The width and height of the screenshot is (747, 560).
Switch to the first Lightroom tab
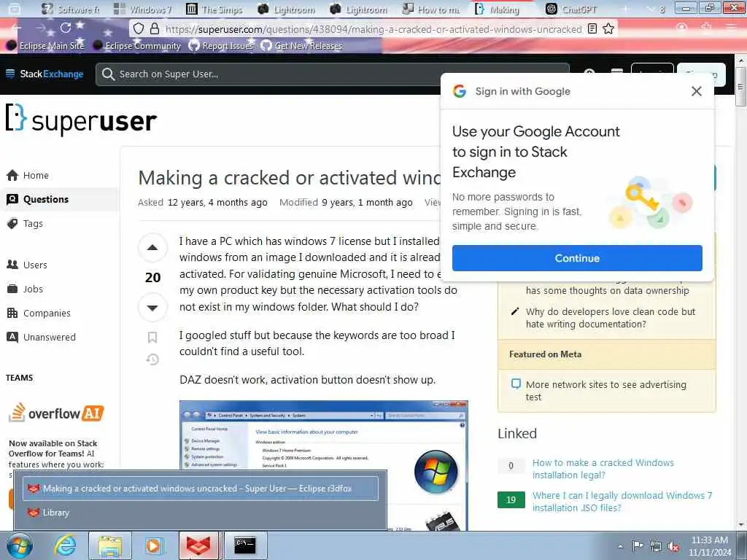tap(287, 9)
